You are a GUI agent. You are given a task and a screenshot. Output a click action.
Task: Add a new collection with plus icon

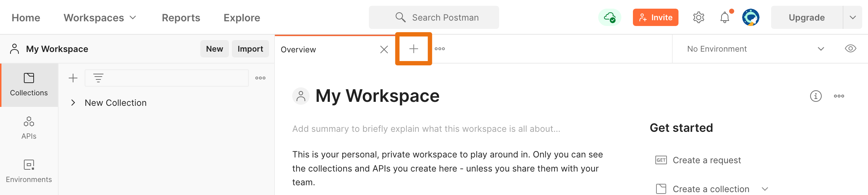click(73, 78)
